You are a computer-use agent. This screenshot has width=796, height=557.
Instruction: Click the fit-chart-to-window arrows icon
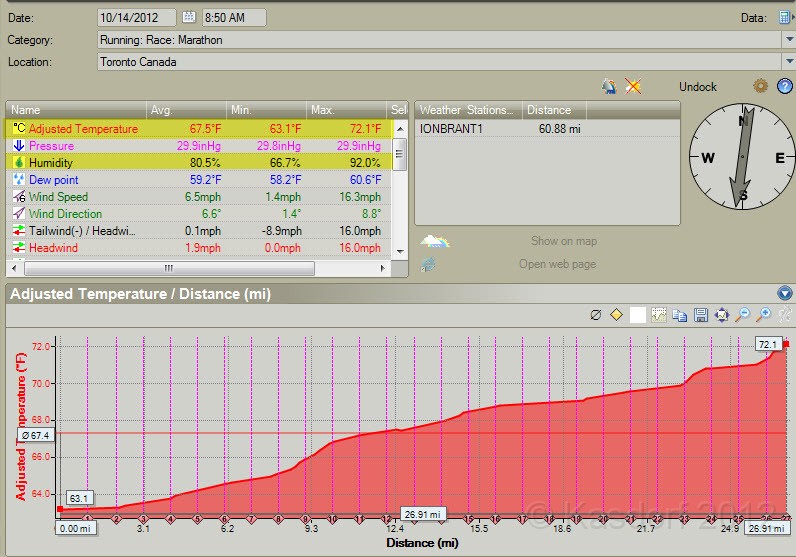tap(722, 315)
